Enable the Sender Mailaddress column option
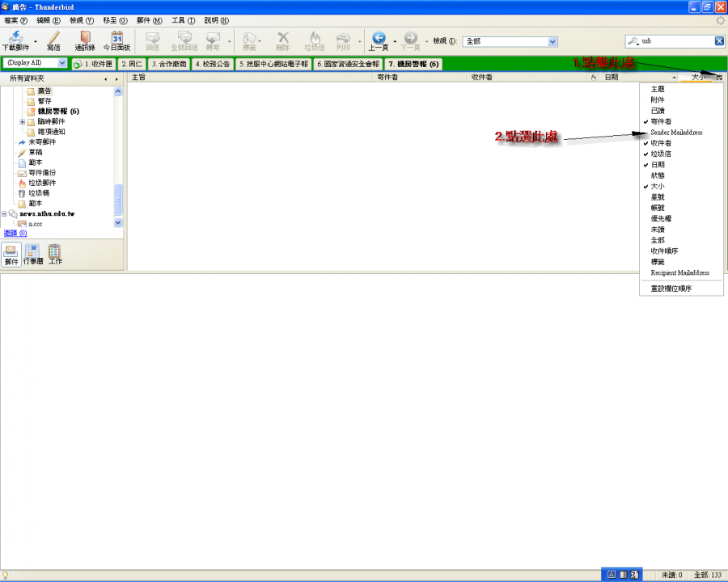Viewport: 728px width, 582px height. click(676, 132)
